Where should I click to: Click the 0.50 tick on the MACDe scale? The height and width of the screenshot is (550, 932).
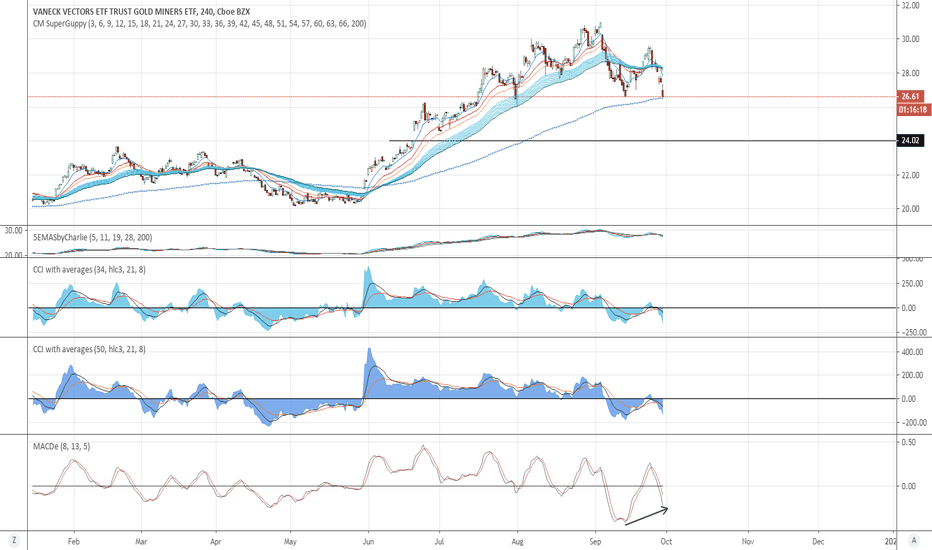coord(908,442)
